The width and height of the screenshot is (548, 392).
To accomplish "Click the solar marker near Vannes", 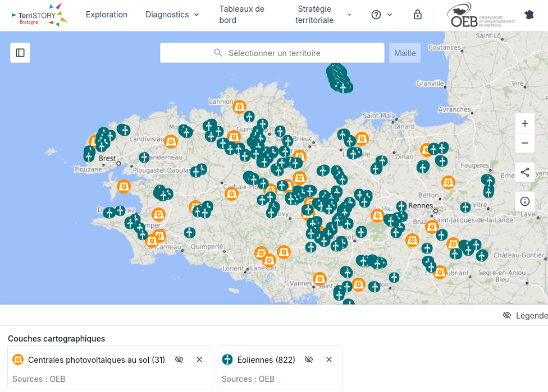I will point(319,279).
